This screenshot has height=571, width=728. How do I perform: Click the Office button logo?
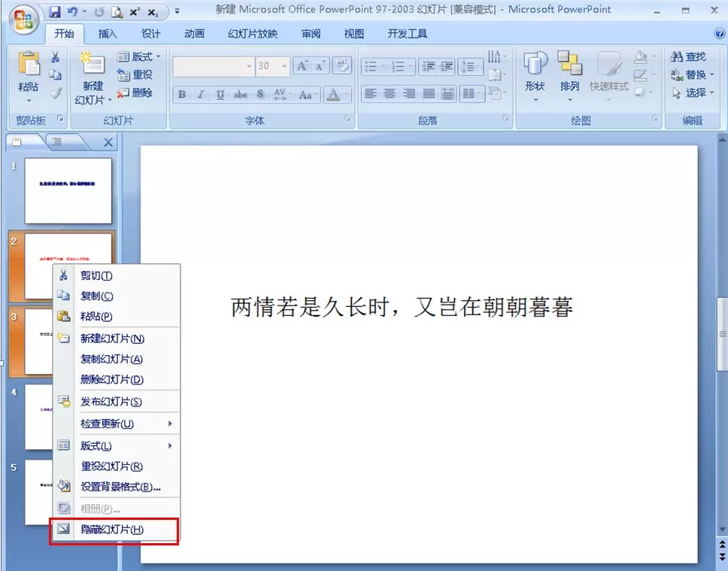[23, 20]
